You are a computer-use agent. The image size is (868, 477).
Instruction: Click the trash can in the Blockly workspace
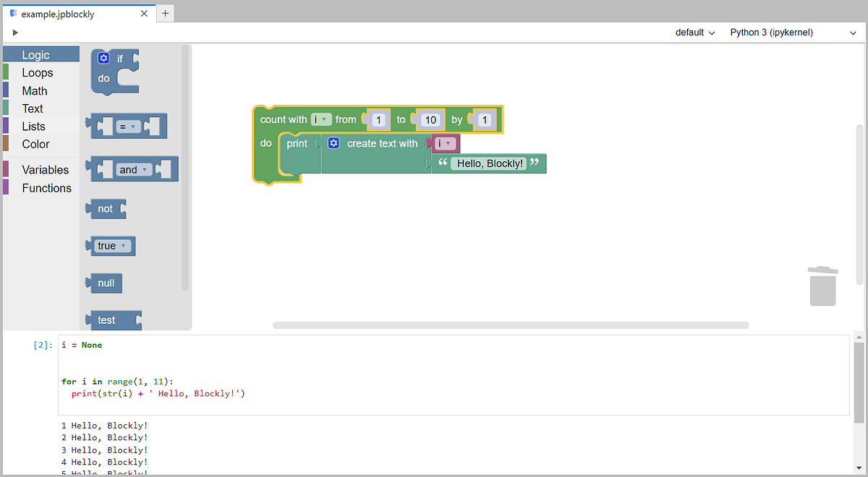point(822,283)
